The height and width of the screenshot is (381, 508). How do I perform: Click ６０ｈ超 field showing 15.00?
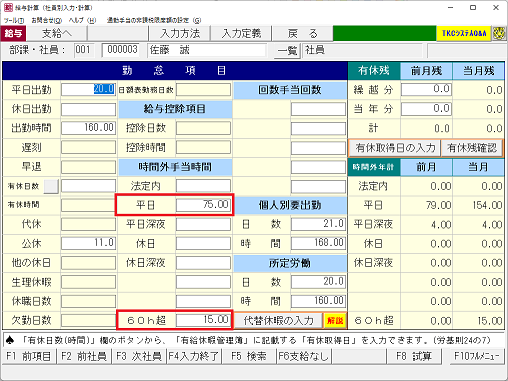tap(203, 320)
